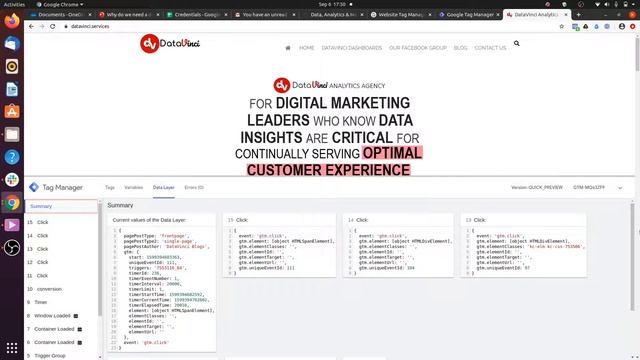Click the clock showing Sep 6 17:30
Viewport: 640px width, 360px height.
click(333, 4)
